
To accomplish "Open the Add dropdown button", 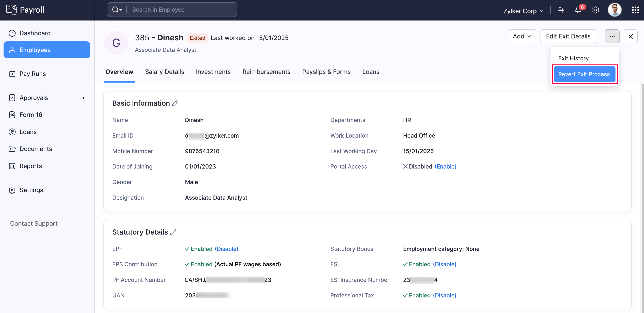I will pyautogui.click(x=522, y=36).
